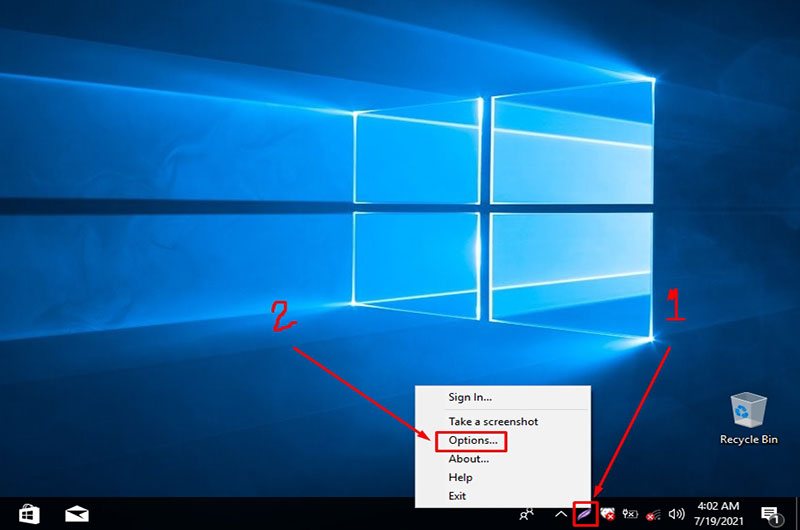Select Exit from the context menu
The height and width of the screenshot is (530, 800).
point(503,495)
